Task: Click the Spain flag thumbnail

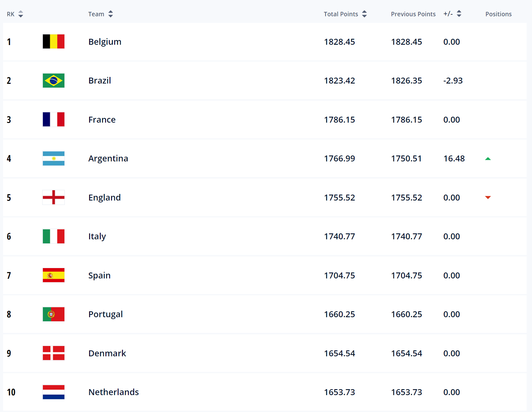Action: 53,275
